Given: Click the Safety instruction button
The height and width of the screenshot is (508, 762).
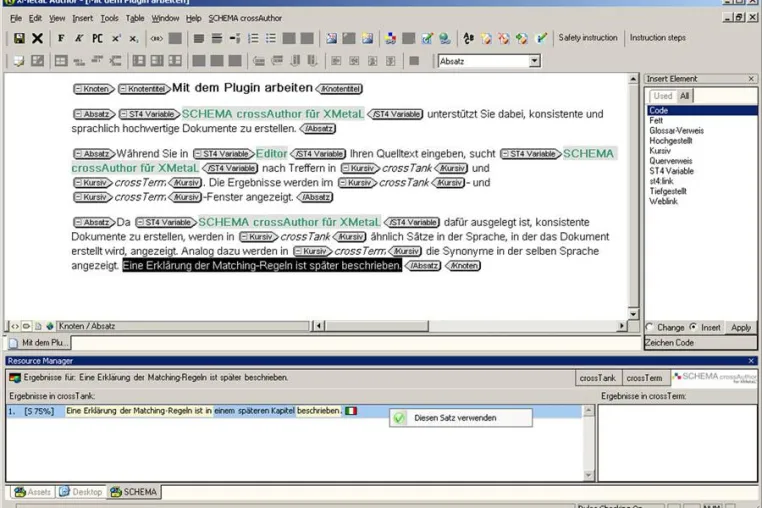Looking at the screenshot, I should click(x=588, y=37).
